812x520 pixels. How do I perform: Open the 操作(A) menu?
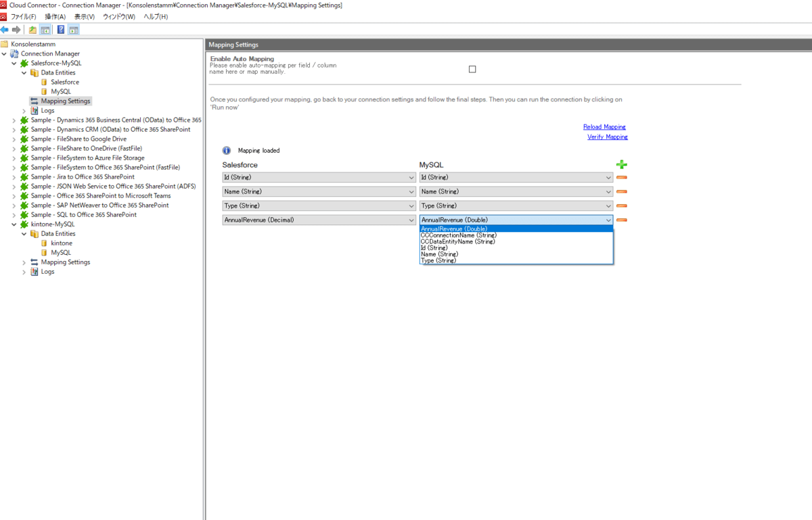coord(55,16)
